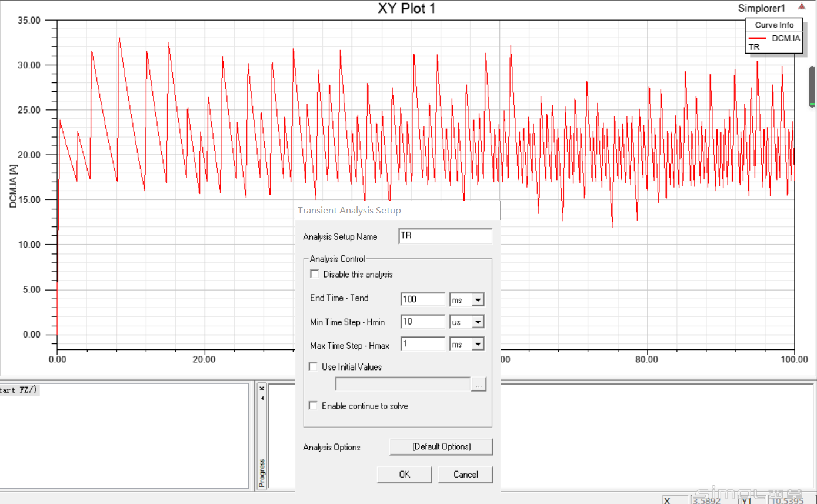Click the disabled initial values path field
The image size is (817, 504).
pyautogui.click(x=403, y=384)
